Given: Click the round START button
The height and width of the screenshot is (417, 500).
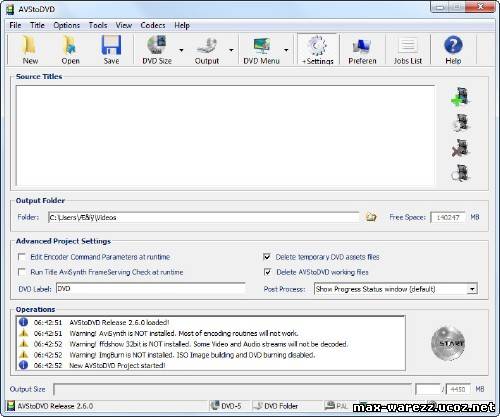Looking at the screenshot, I should click(x=448, y=343).
